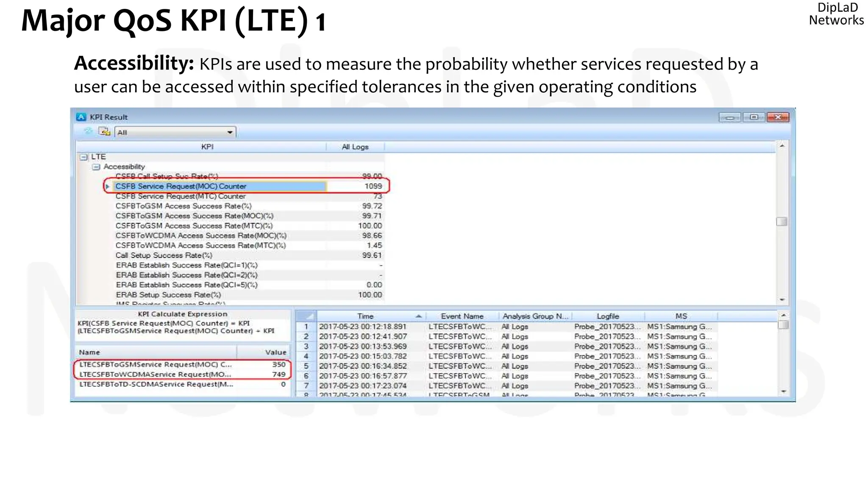Select the LTECSFBToGSMService Request(MOC) row
868x488 pixels.
pos(183,364)
